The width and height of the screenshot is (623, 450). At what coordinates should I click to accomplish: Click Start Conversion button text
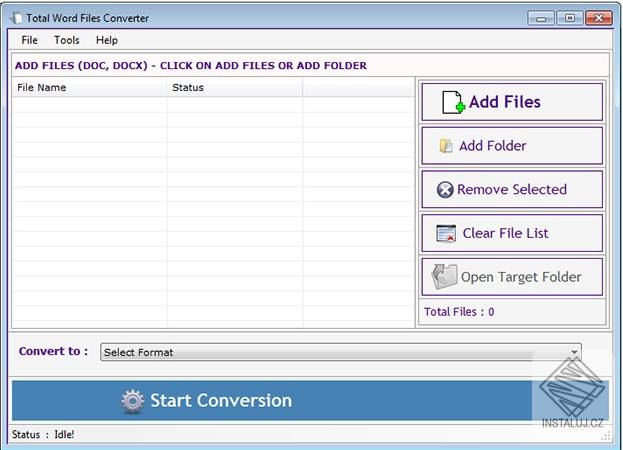click(x=221, y=400)
